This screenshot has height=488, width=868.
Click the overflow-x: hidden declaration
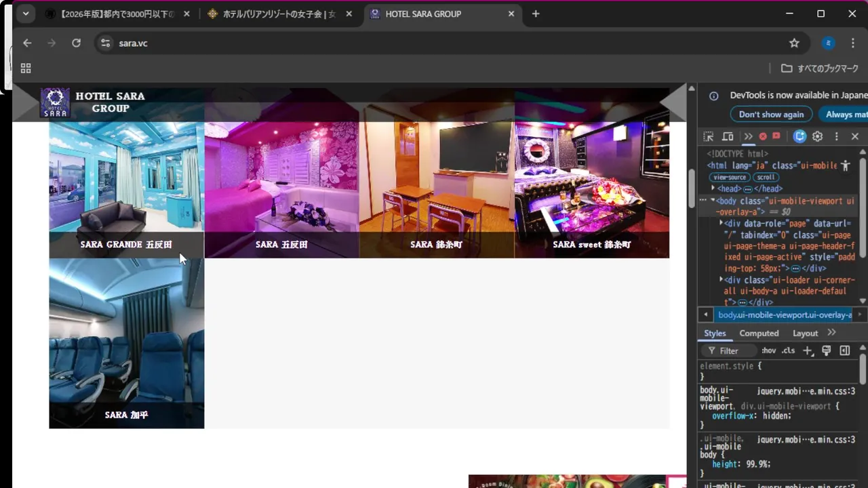pos(751,415)
